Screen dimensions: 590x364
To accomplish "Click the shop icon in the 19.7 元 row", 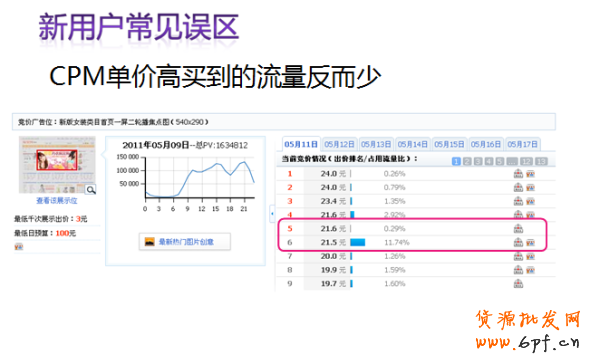I will pyautogui.click(x=518, y=283).
